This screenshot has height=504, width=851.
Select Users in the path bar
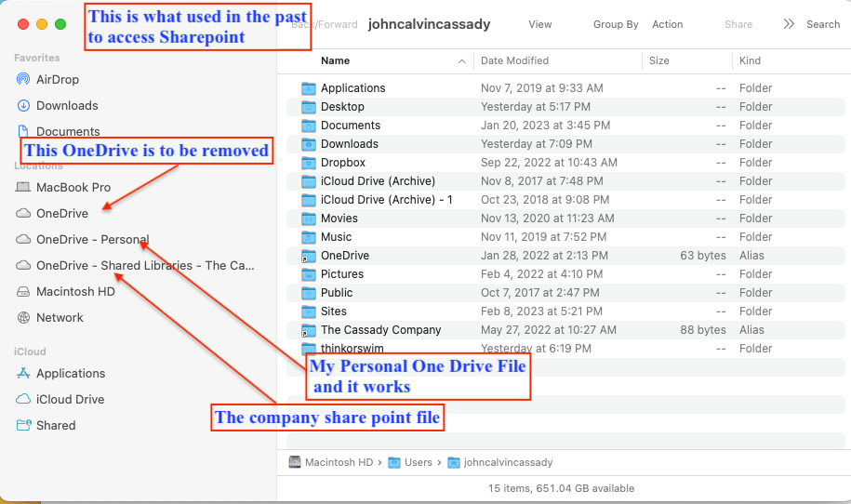(418, 462)
